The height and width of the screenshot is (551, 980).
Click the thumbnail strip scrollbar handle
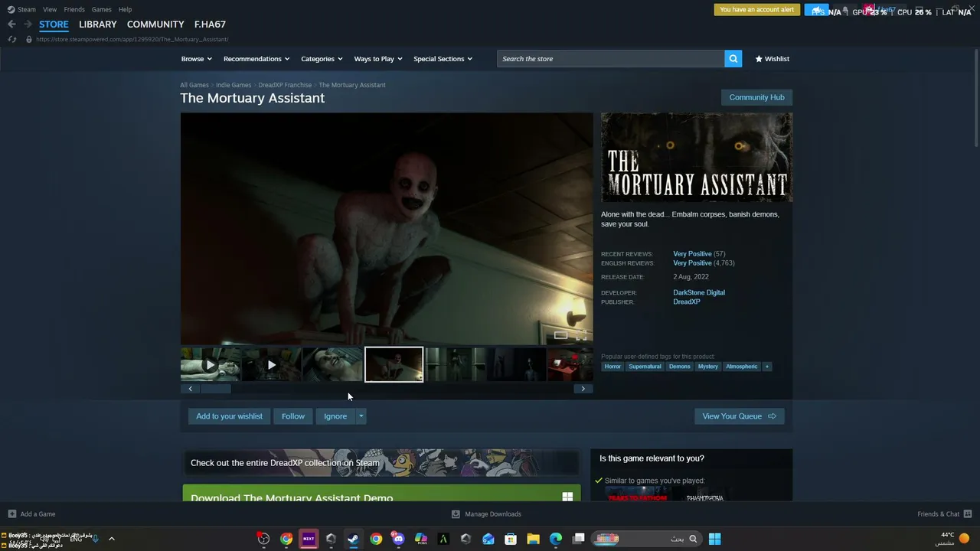click(x=215, y=389)
